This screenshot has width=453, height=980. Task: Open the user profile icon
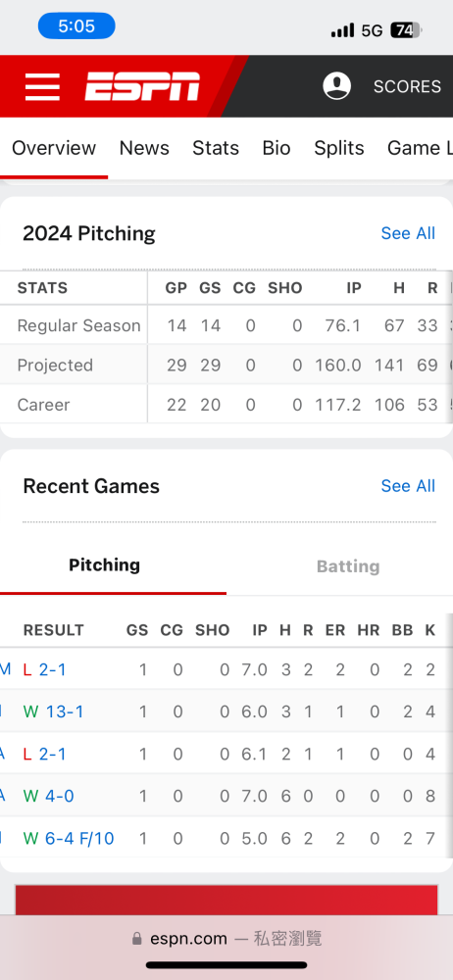[336, 85]
